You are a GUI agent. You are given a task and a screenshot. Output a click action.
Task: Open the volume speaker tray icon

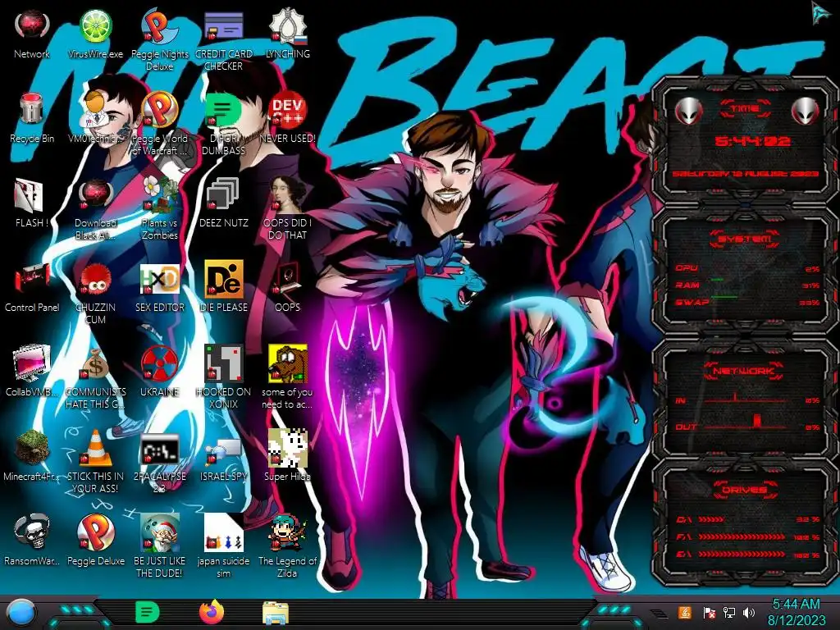[749, 612]
